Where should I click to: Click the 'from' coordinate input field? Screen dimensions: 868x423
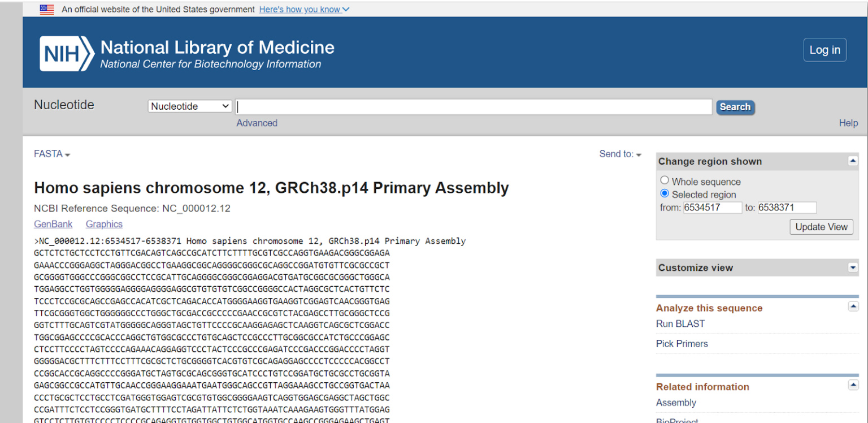pyautogui.click(x=713, y=208)
